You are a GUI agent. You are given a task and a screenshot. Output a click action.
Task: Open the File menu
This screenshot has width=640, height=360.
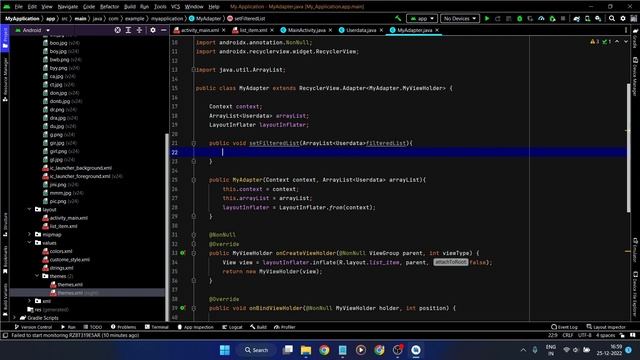pyautogui.click(x=19, y=7)
